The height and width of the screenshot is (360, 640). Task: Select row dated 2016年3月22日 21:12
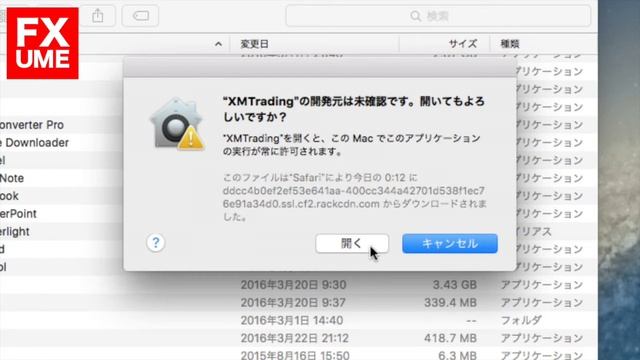coord(299,338)
